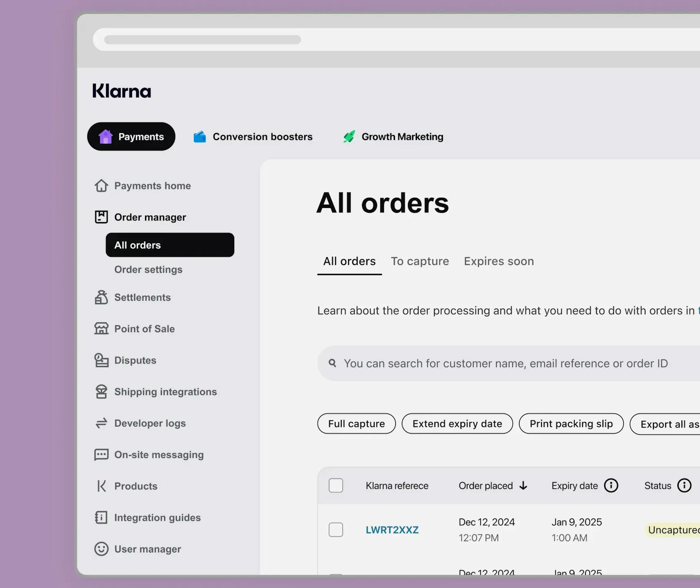This screenshot has width=700, height=588.
Task: Open Conversion boosters section
Action: click(253, 136)
